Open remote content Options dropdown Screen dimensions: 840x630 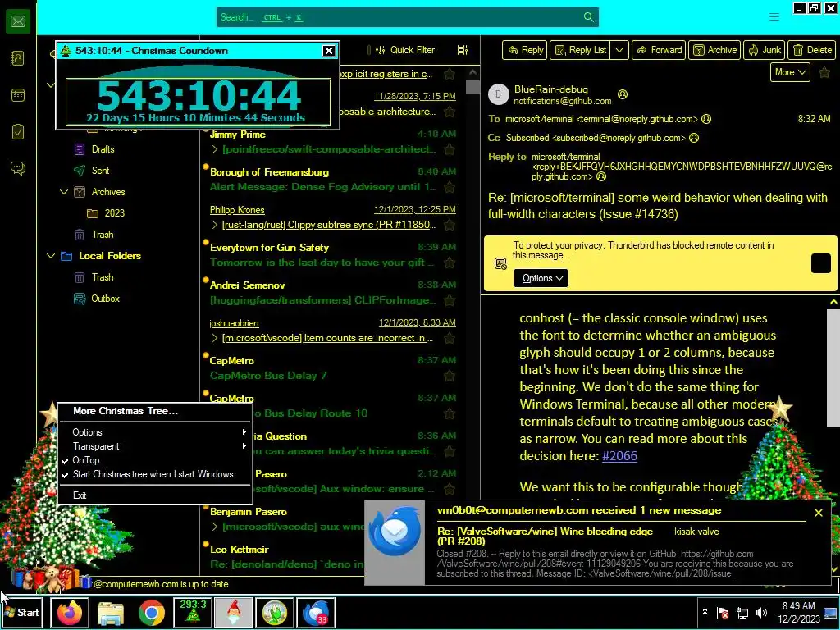[x=541, y=278]
